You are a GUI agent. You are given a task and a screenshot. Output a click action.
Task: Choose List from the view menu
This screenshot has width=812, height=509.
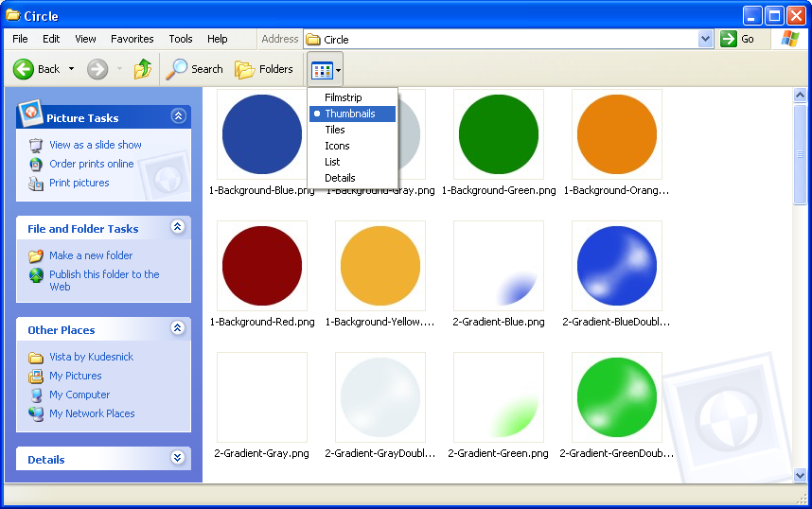point(352,162)
